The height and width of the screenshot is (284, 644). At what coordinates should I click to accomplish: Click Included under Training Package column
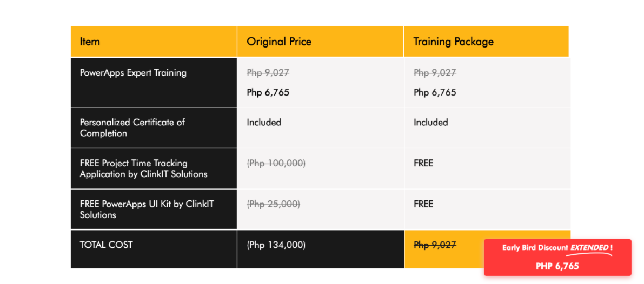point(430,122)
